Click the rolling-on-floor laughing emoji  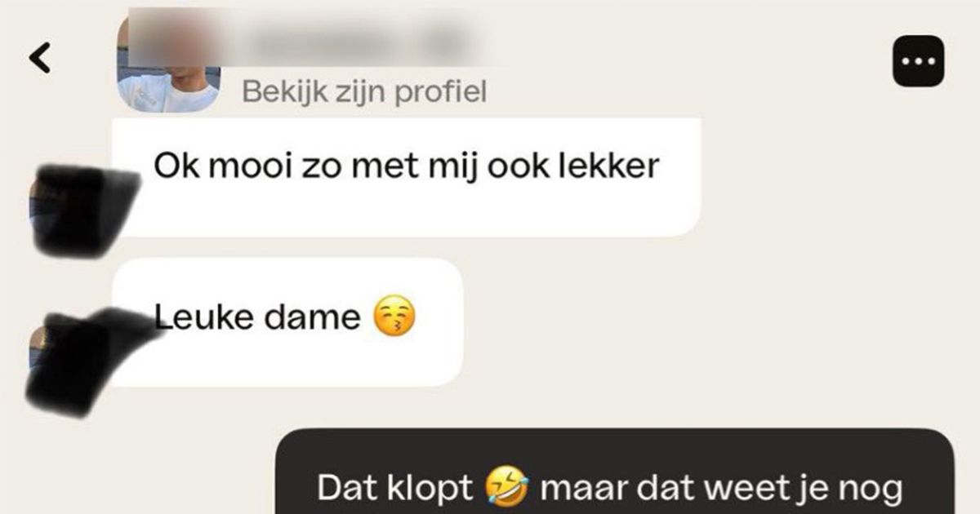click(x=506, y=489)
